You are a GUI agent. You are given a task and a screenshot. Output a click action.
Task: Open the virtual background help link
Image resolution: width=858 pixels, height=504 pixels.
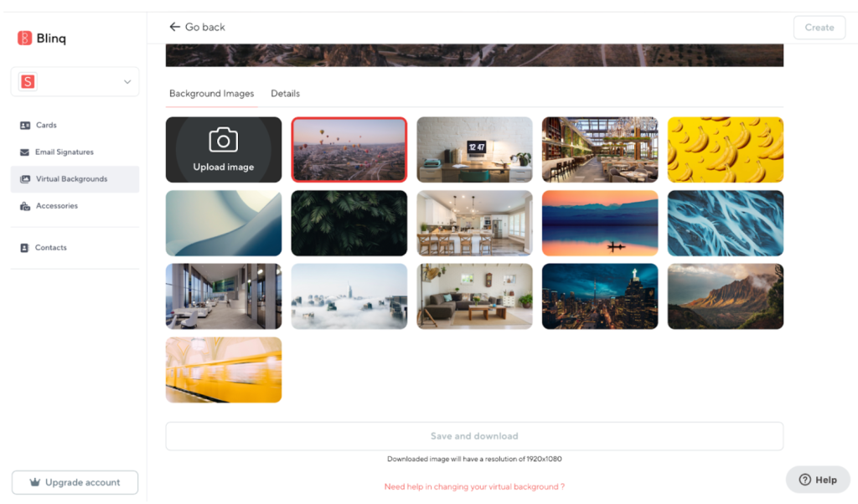coord(473,486)
